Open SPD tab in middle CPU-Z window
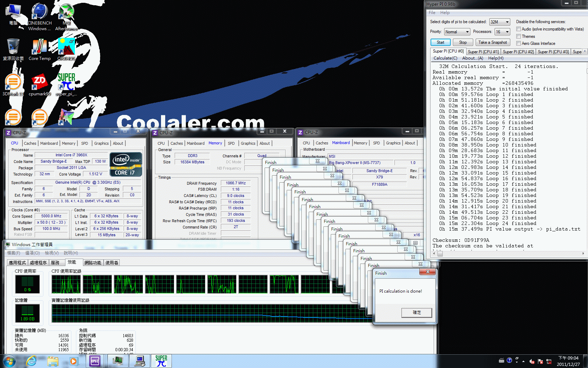Image resolution: width=588 pixels, height=368 pixels. (231, 143)
